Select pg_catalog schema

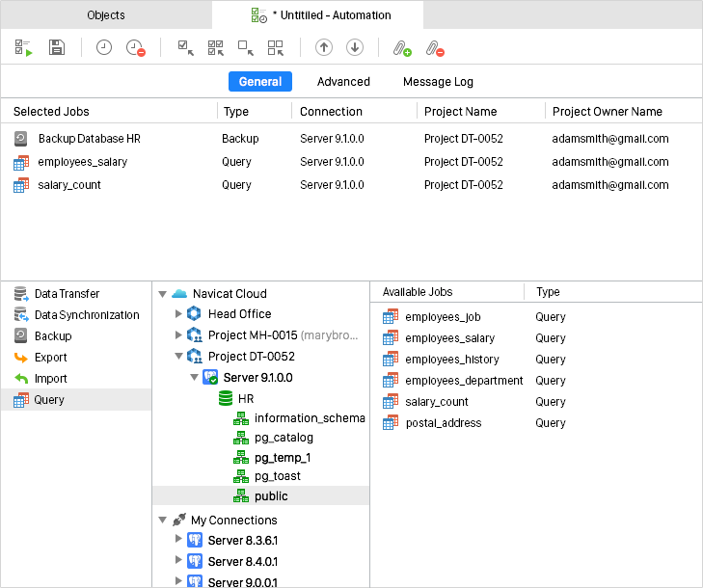(284, 438)
